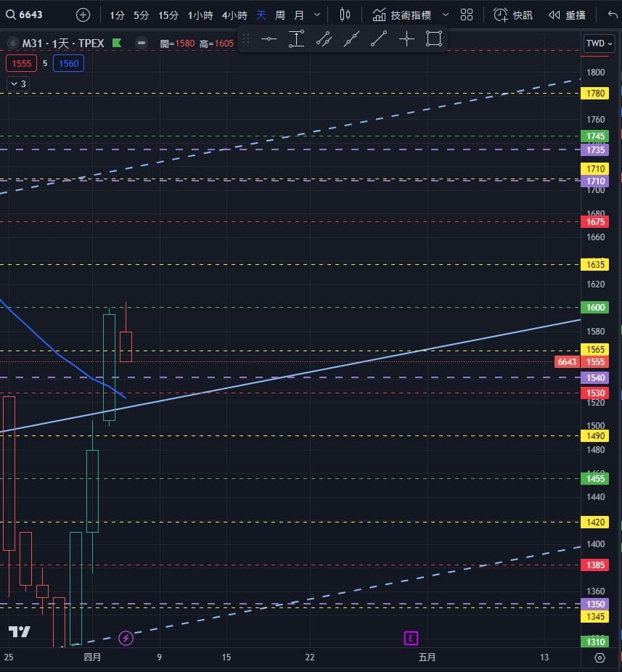
Task: Switch to the 周 weekly timeframe
Action: 280,15
